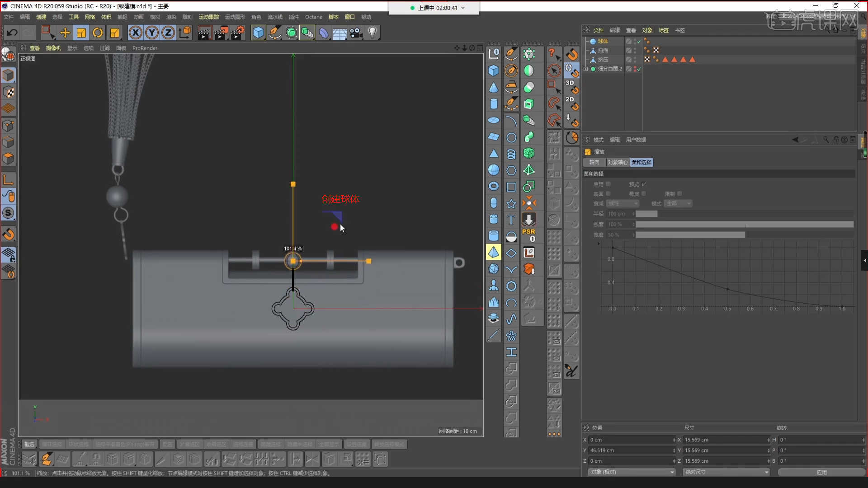
Task: Click the 2D snap icon
Action: click(571, 103)
